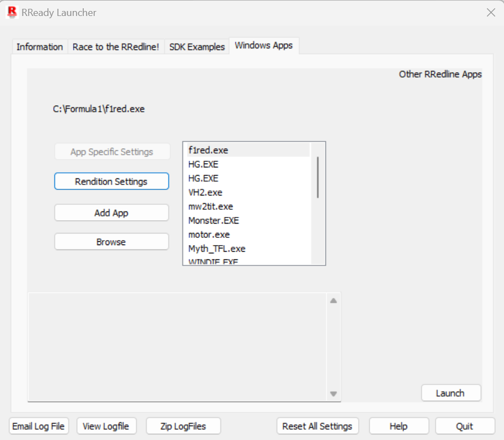Image resolution: width=504 pixels, height=440 pixels.
Task: Select Monster.EXE in the list
Action: pyautogui.click(x=248, y=220)
